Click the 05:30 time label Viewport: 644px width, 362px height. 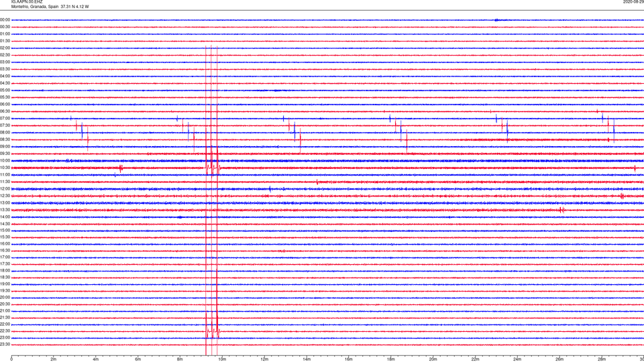pyautogui.click(x=5, y=97)
